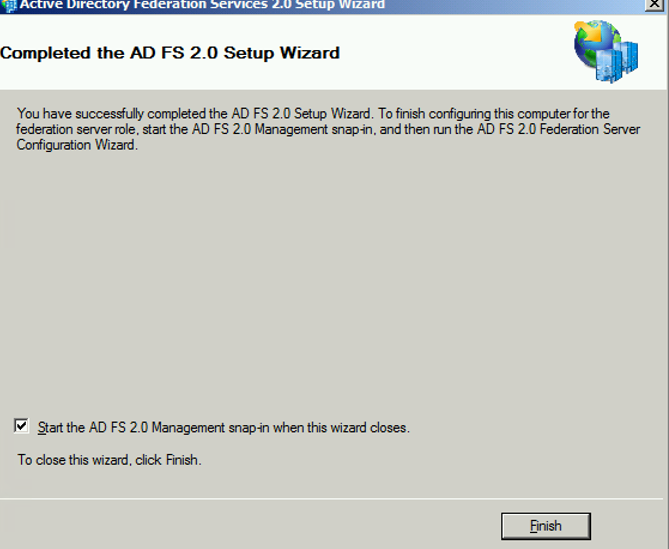
Task: Click the underlined 'S' in the Start checkbox label
Action: pos(41,428)
